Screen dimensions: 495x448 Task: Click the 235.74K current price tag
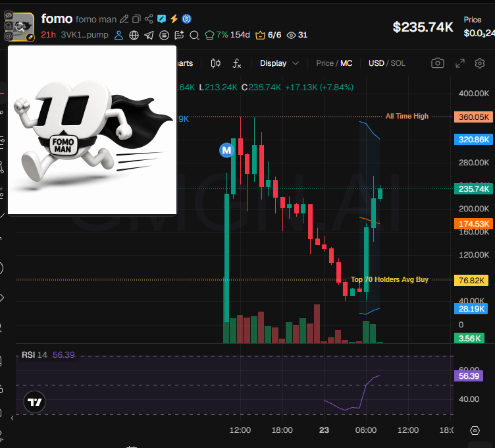473,189
